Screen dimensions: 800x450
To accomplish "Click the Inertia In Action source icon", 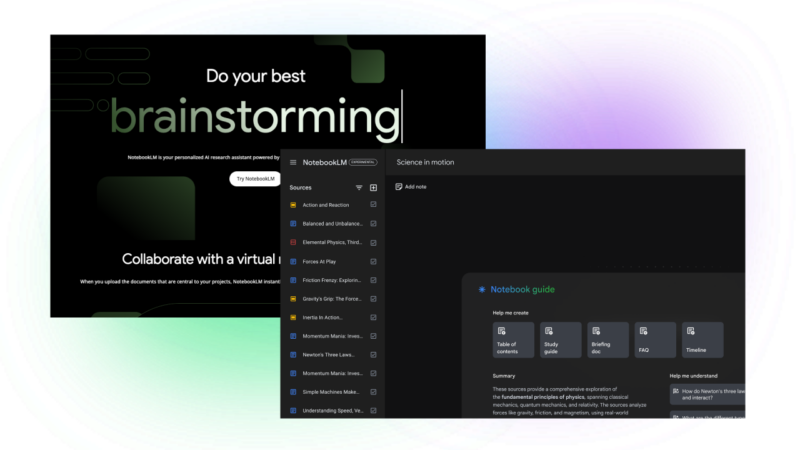I will (x=293, y=317).
